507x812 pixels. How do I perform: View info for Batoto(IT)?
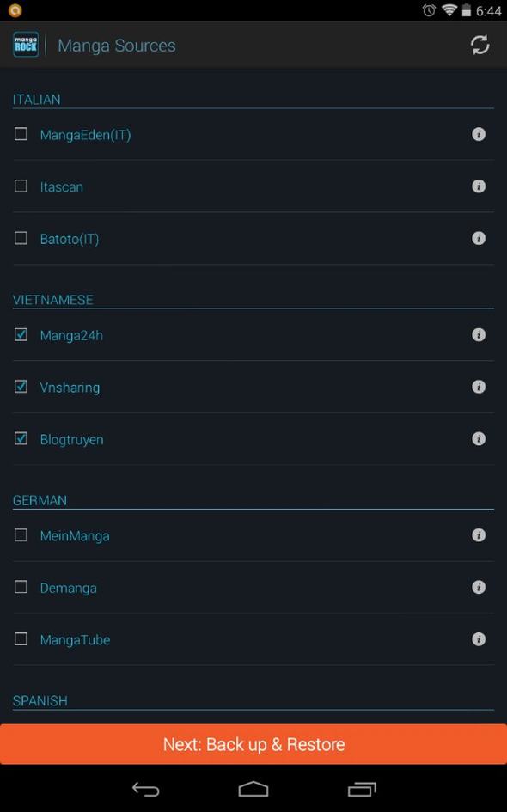coord(479,238)
